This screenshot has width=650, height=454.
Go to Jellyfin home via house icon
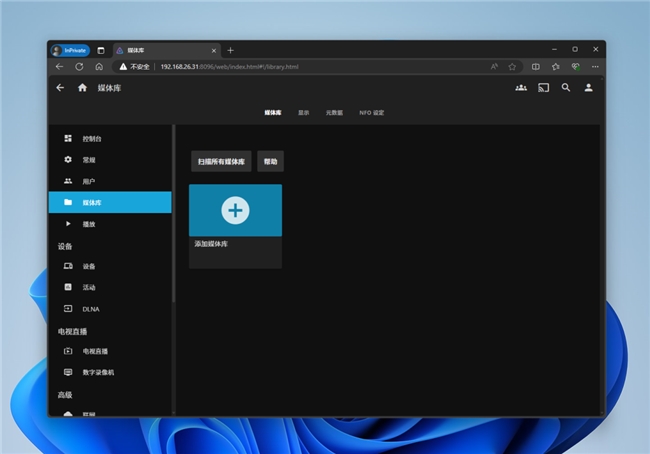click(x=82, y=87)
